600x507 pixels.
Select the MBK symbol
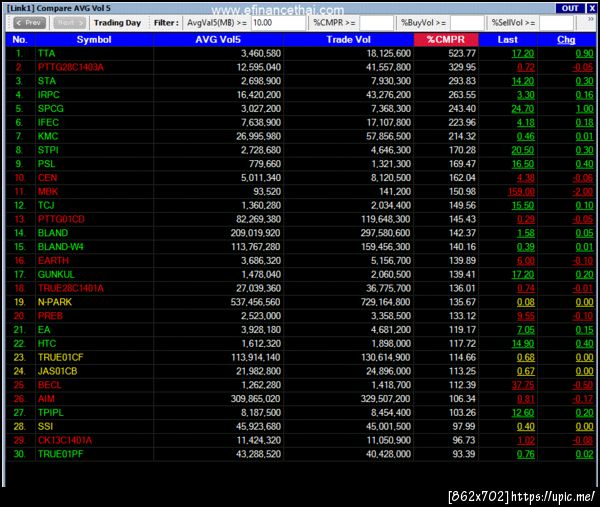[x=48, y=191]
